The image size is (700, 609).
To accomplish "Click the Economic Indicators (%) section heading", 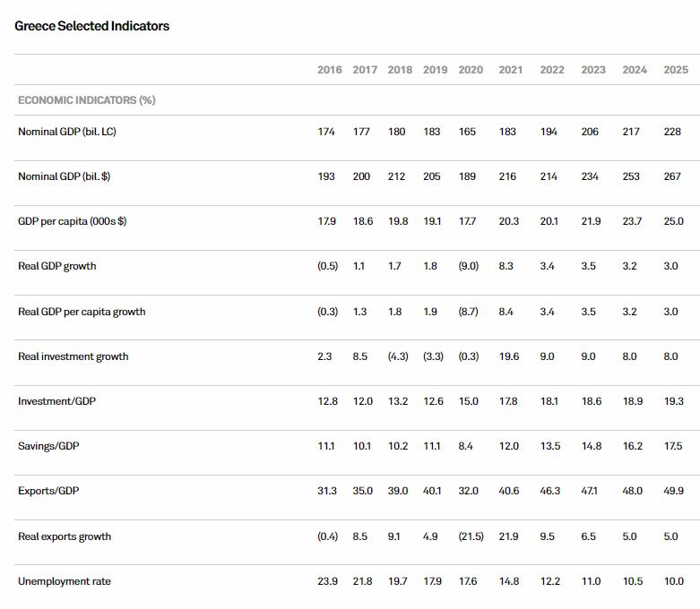I will click(x=87, y=100).
